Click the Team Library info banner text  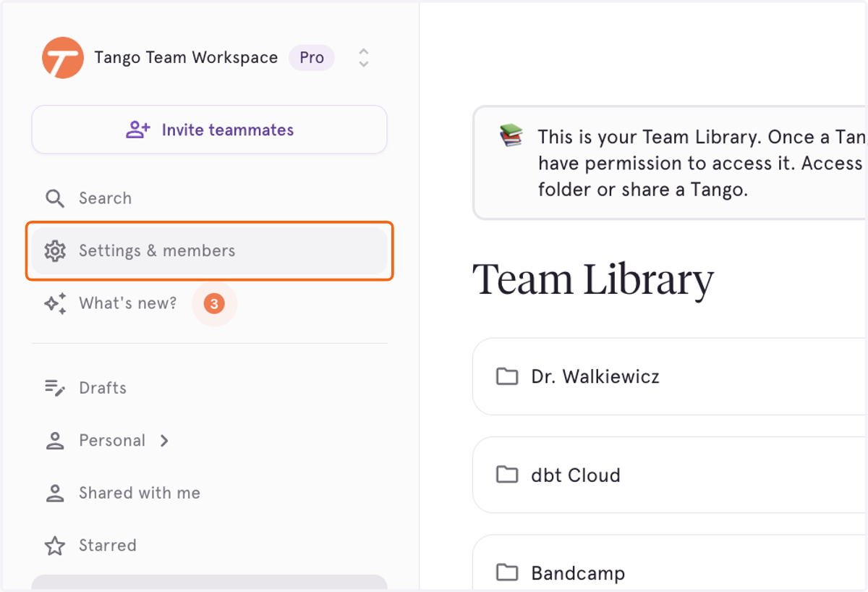(x=702, y=163)
